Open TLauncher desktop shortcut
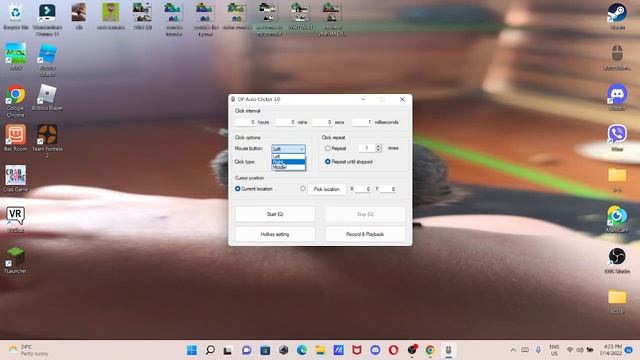 tap(16, 260)
